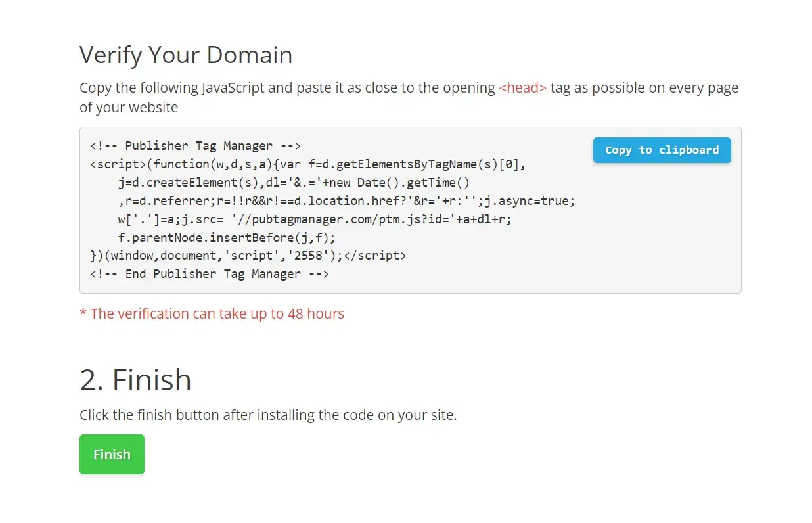Click the 2. Finish heading
812x523 pixels.
[135, 380]
